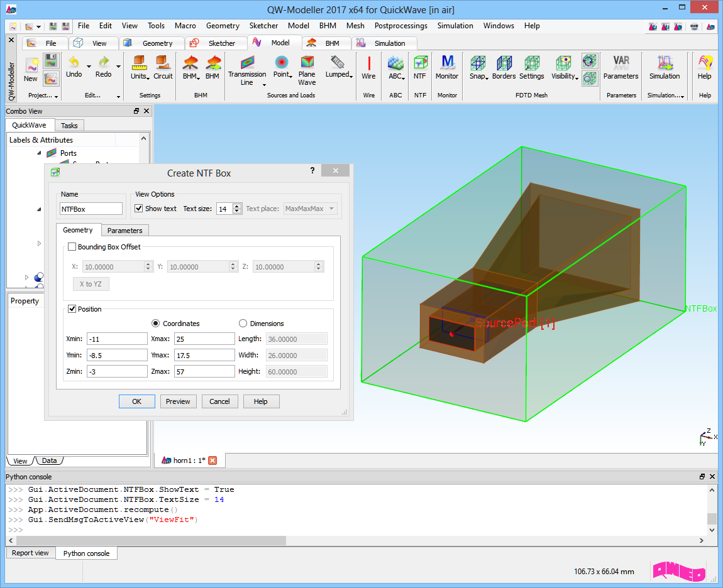
Task: Open the Mesh menu
Action: click(355, 26)
